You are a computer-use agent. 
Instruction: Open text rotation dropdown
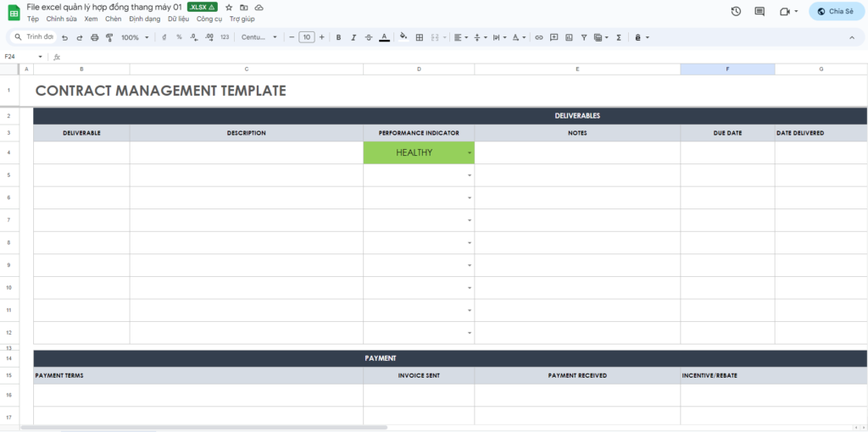[519, 37]
